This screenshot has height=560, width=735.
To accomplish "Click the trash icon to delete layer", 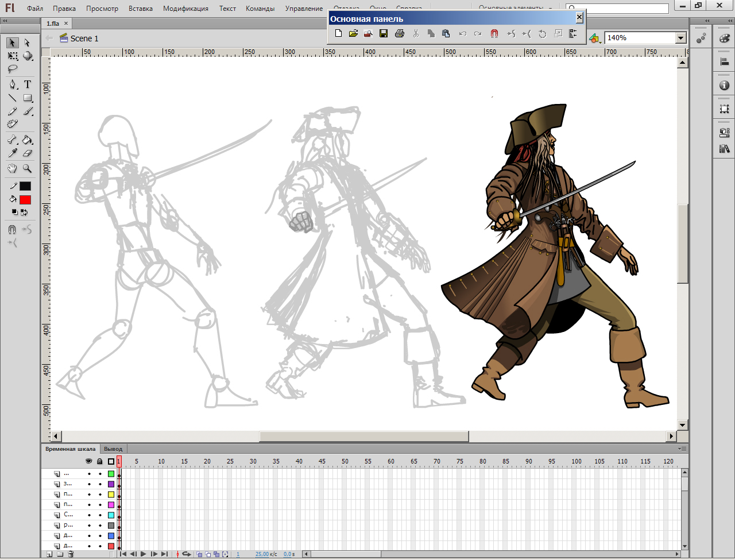I will pos(71,554).
